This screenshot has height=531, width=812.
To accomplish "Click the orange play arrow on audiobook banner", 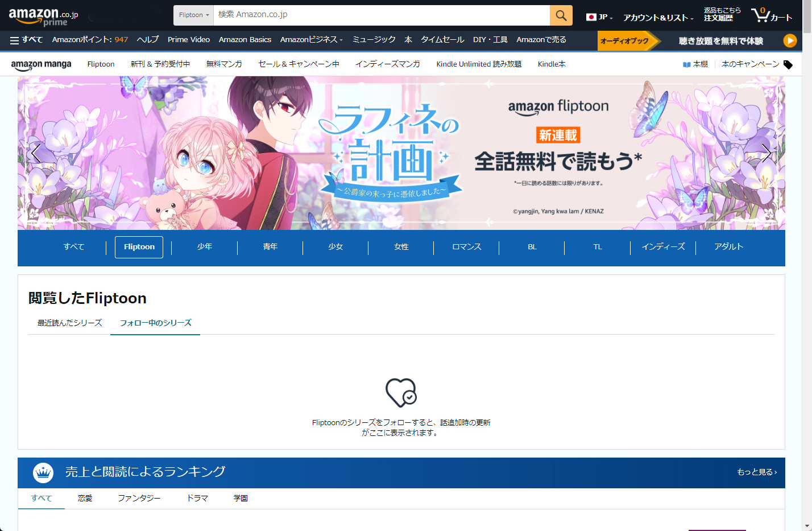I will tap(790, 40).
